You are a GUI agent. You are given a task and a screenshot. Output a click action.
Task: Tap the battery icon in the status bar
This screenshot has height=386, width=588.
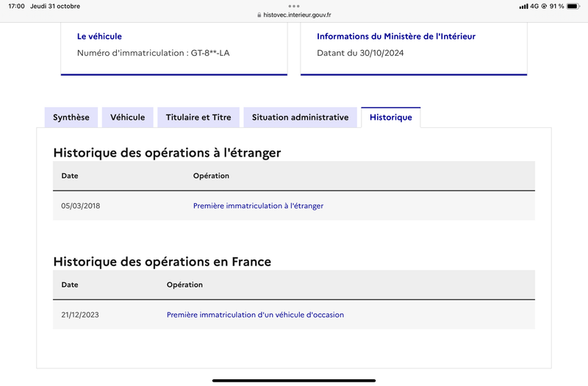pyautogui.click(x=573, y=6)
